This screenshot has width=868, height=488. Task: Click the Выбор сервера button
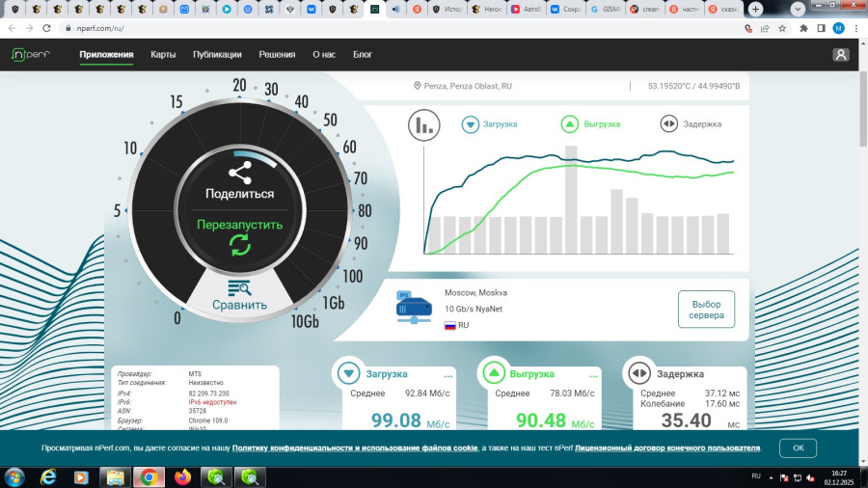[706, 309]
